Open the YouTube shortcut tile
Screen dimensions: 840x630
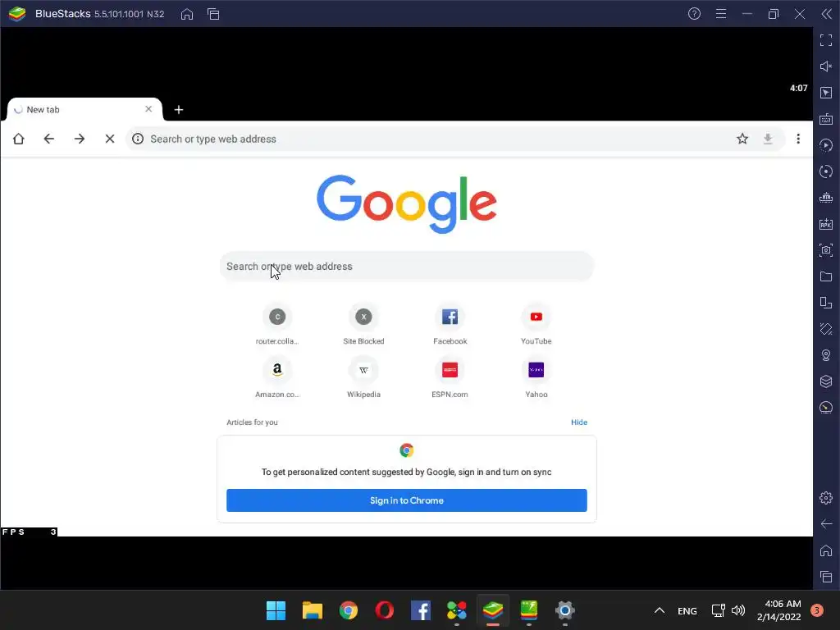(536, 324)
